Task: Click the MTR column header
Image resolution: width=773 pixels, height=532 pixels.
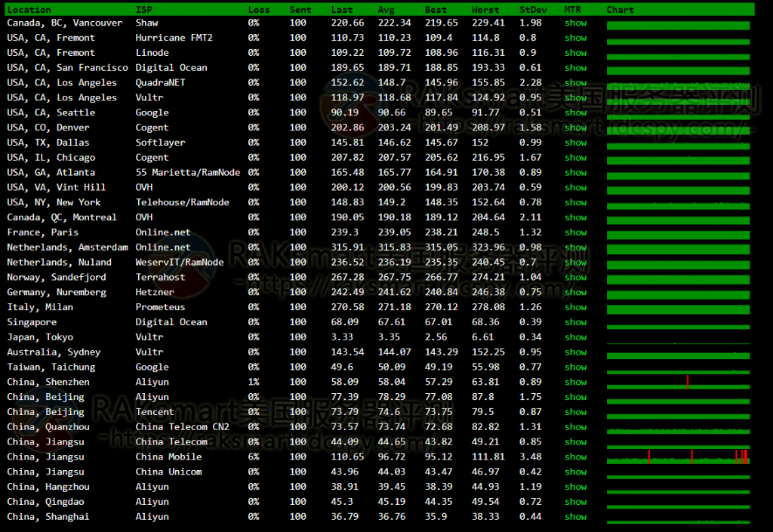Action: 572,9
